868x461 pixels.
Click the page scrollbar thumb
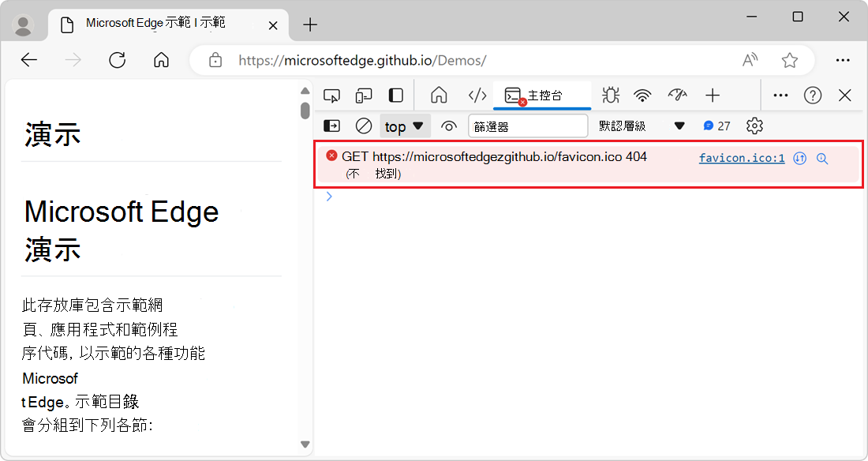[305, 111]
